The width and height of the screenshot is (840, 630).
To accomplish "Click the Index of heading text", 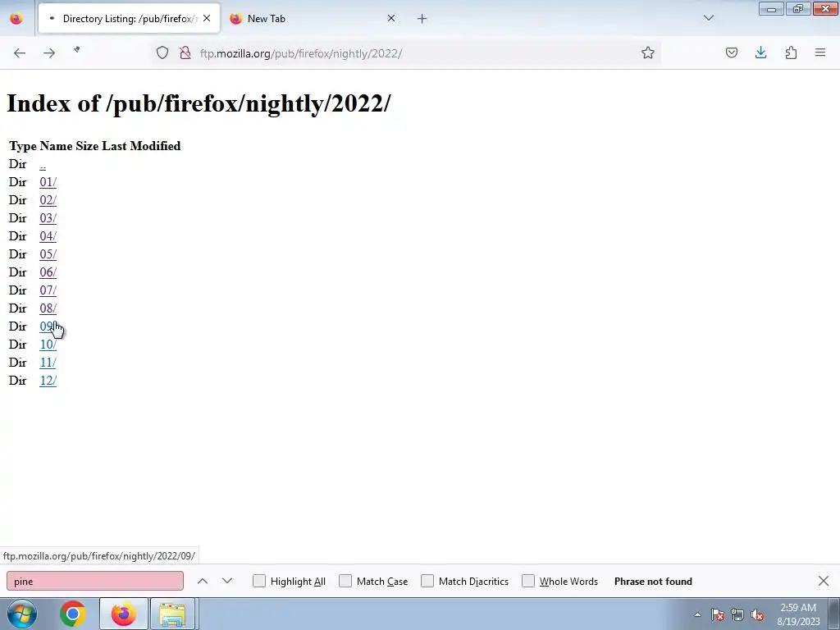I will point(199,103).
